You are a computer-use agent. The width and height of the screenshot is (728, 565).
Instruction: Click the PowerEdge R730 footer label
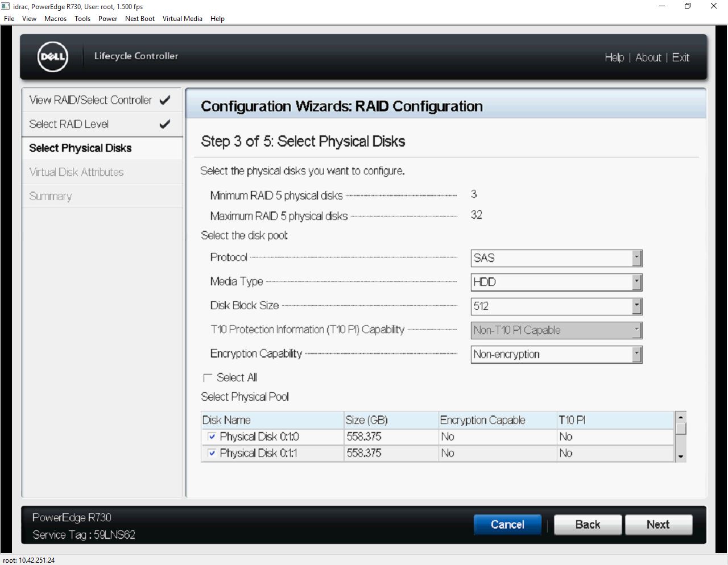coord(72,517)
